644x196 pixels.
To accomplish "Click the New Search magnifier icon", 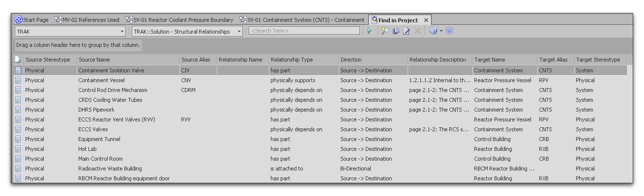I will 384,31.
